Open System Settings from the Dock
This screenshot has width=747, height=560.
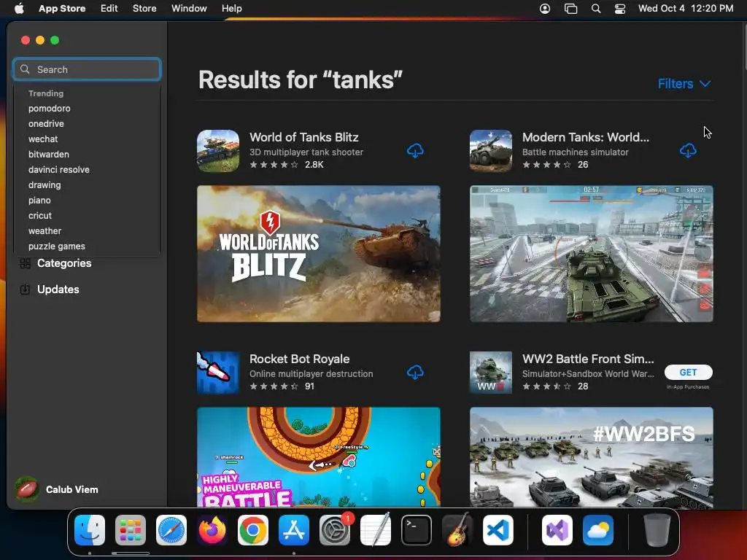click(x=335, y=530)
